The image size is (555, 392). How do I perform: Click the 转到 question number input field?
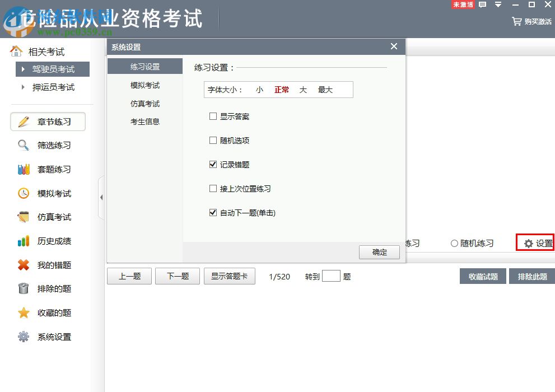[331, 276]
